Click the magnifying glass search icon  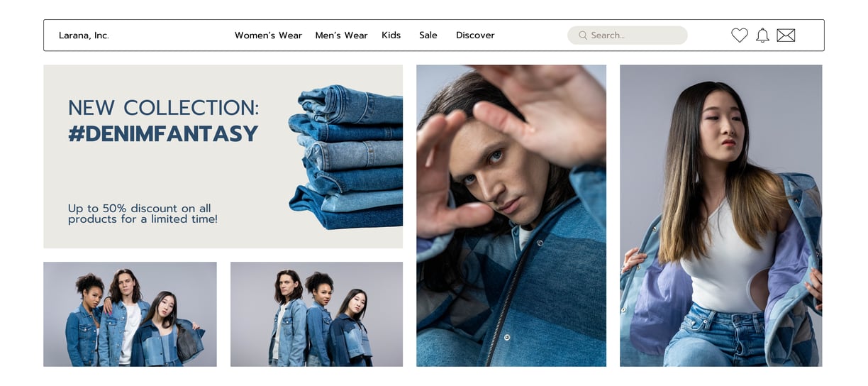coord(583,35)
